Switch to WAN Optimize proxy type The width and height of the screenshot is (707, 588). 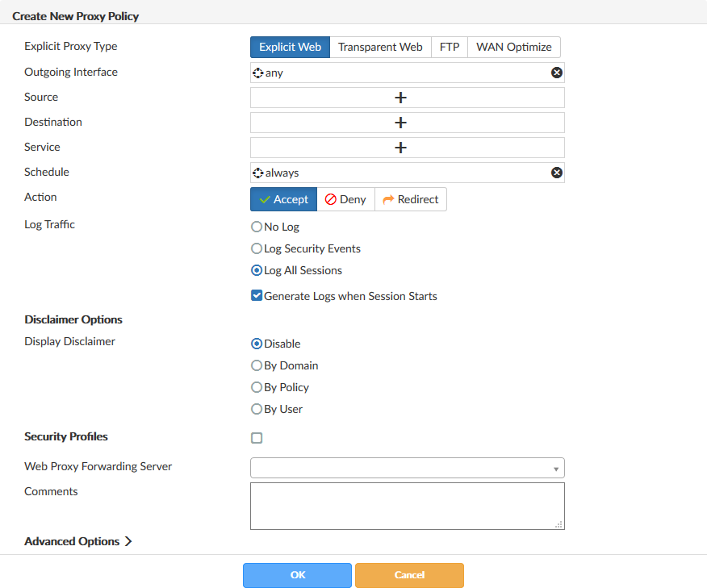[x=514, y=47]
